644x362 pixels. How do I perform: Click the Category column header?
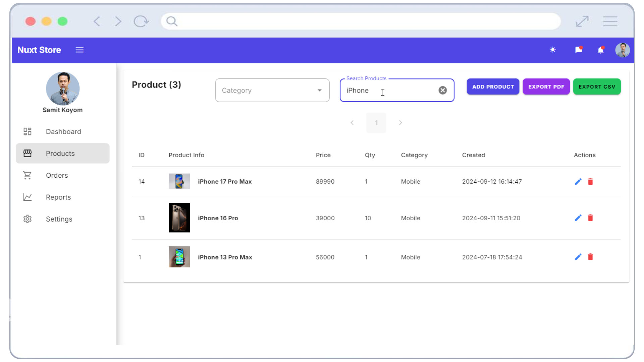click(x=414, y=155)
